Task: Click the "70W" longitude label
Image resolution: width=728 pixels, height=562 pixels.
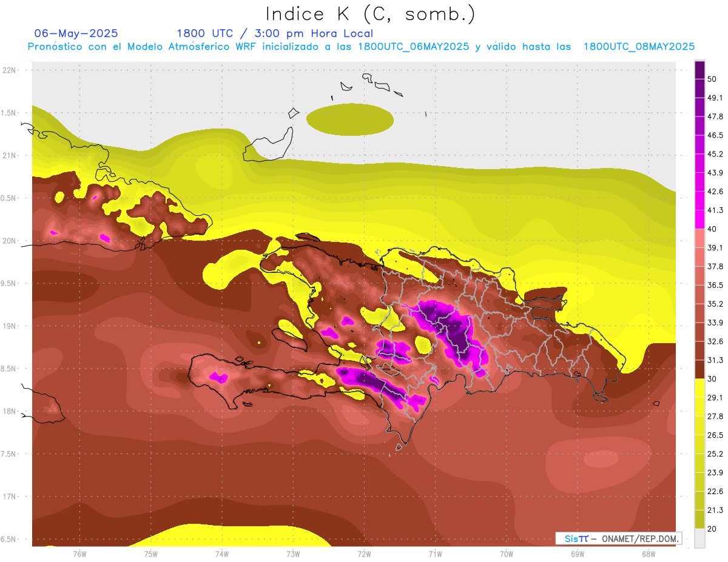Action: point(507,555)
